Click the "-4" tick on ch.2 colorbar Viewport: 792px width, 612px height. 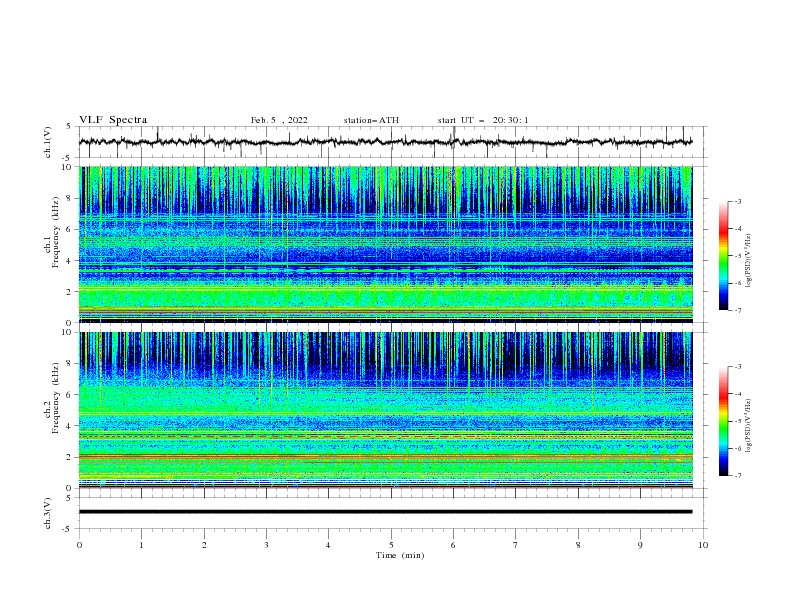pyautogui.click(x=737, y=394)
